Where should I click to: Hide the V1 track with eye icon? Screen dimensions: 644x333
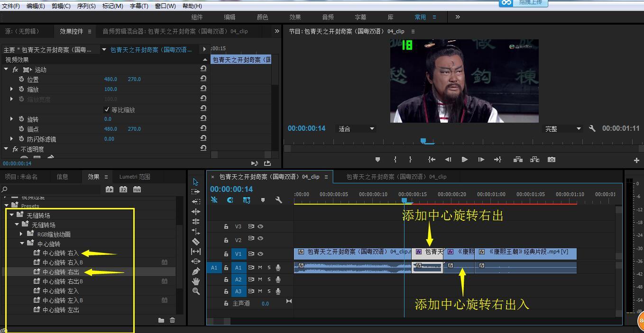click(x=260, y=253)
